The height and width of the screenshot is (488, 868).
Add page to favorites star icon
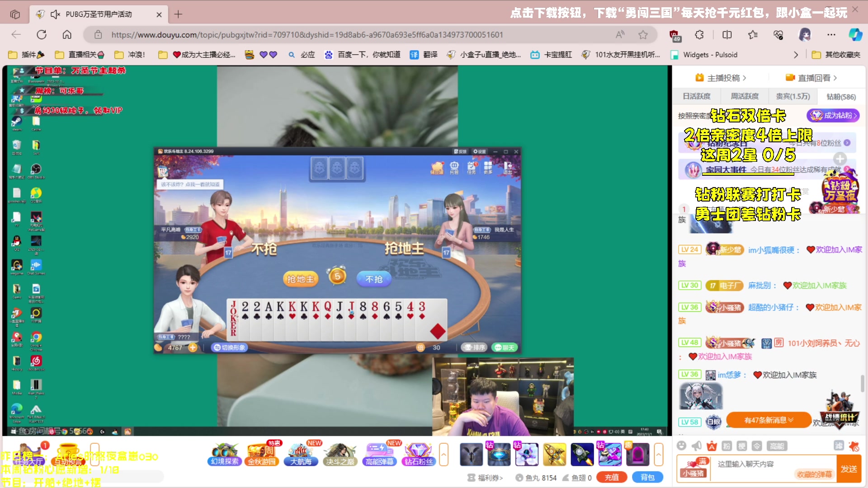point(643,35)
